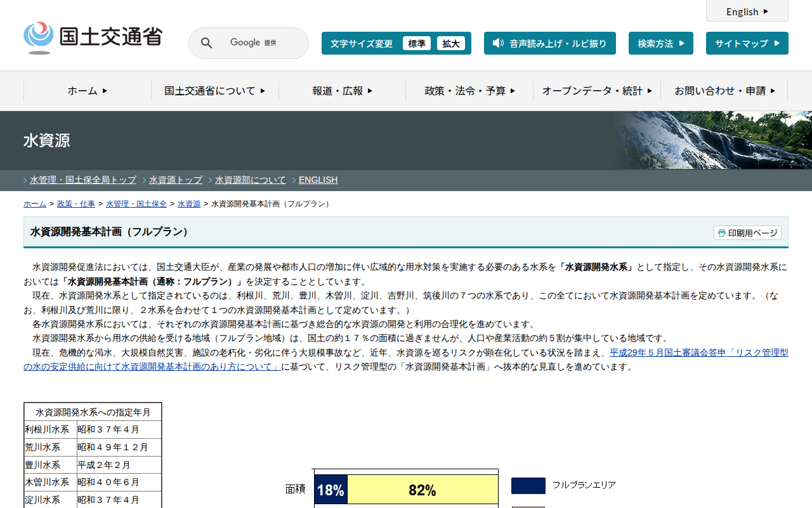The image size is (812, 508).
Task: Click the 面積 chart label
Action: point(296,489)
